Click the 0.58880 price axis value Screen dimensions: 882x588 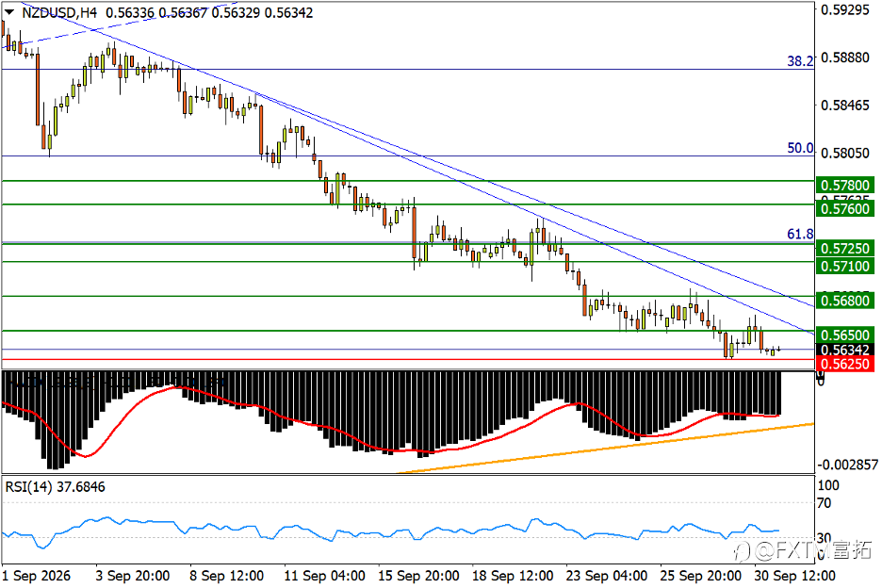click(x=845, y=58)
